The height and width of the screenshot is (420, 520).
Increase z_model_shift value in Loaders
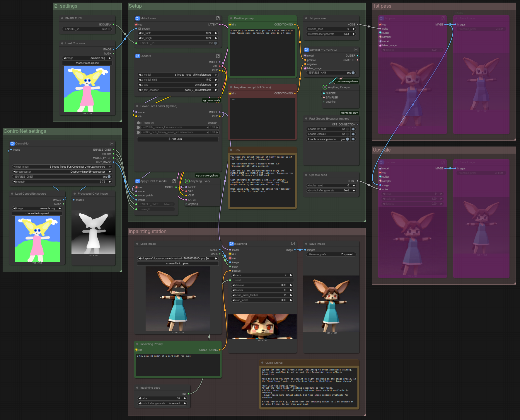click(x=216, y=80)
